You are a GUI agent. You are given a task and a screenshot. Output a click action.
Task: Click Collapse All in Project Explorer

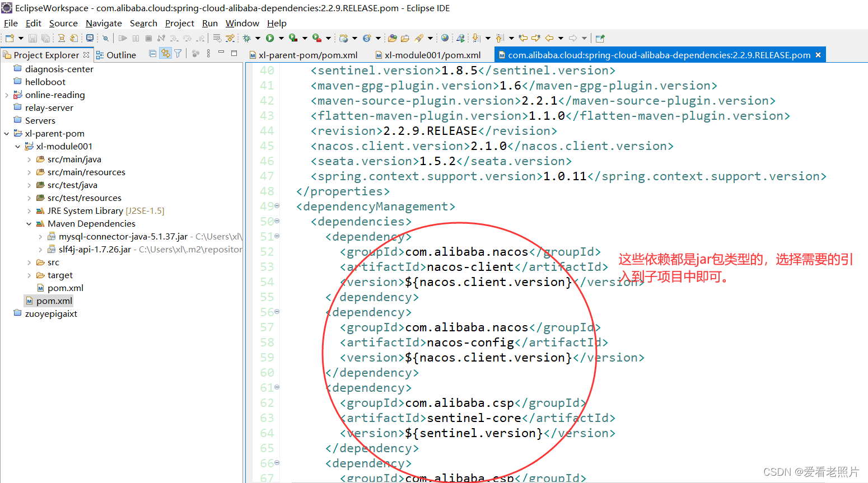153,54
